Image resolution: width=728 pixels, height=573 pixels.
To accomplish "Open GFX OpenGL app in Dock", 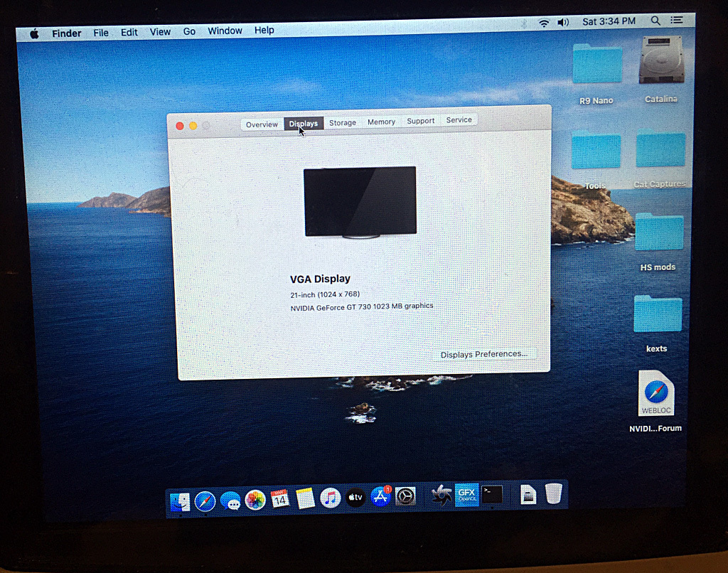I will 466,495.
